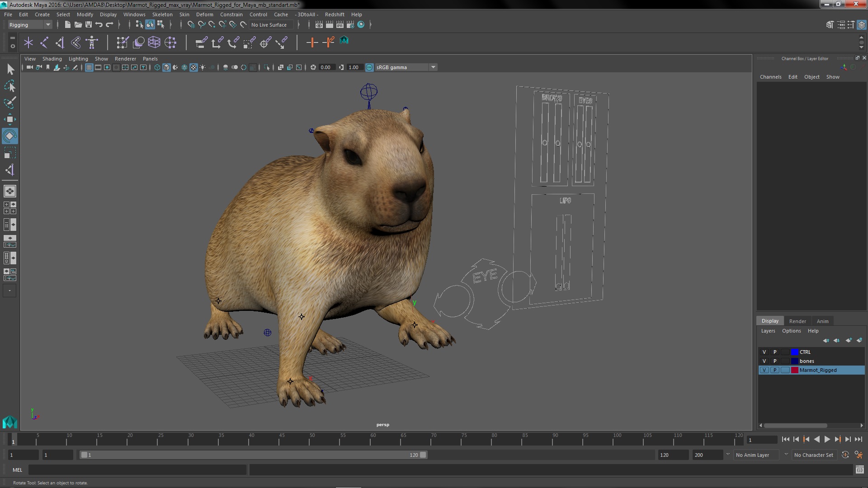Select the single-pane layout icon

[10, 191]
